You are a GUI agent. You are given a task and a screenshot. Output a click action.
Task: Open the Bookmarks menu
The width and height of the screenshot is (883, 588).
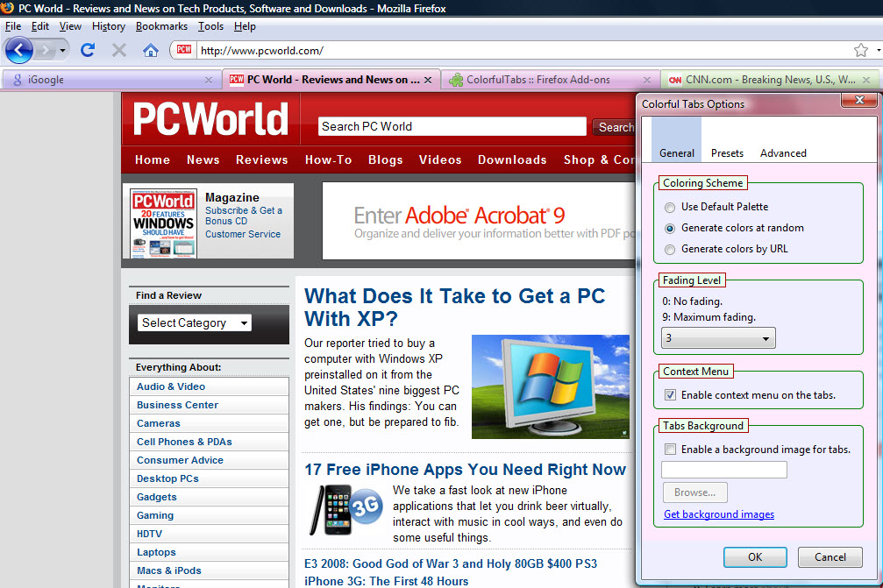click(x=161, y=26)
